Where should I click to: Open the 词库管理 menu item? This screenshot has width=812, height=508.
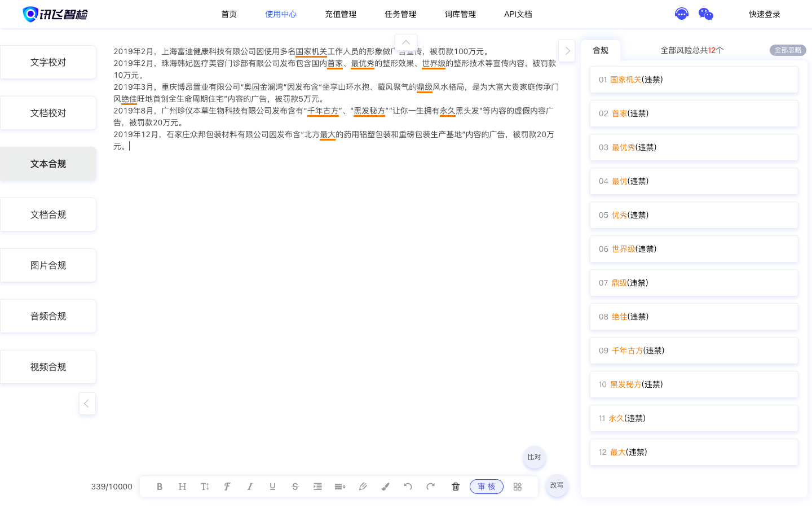tap(460, 14)
